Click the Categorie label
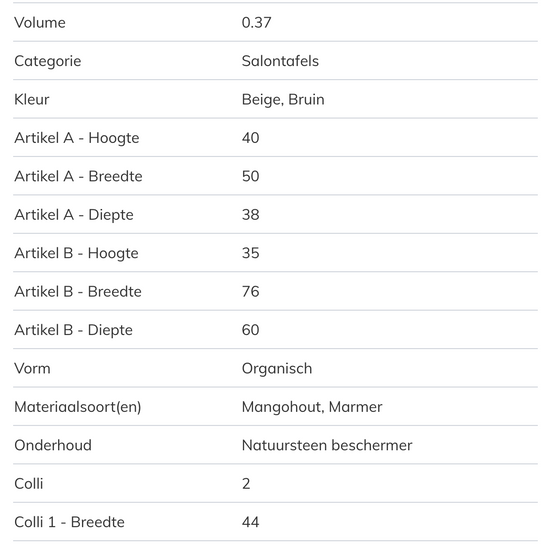Screen dimensions: 550x550 48,61
